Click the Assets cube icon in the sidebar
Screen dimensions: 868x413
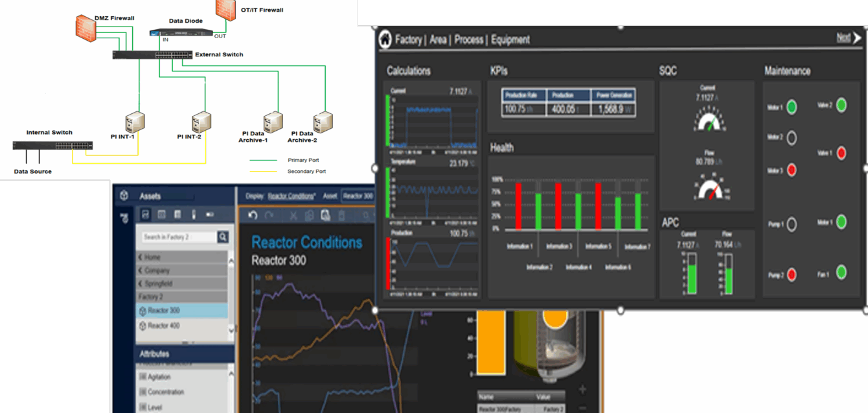(124, 196)
